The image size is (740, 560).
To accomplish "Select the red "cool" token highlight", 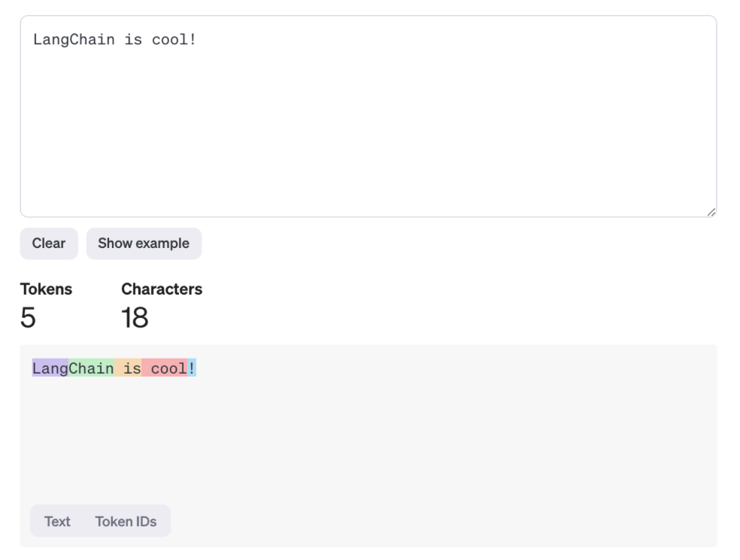I will [165, 368].
